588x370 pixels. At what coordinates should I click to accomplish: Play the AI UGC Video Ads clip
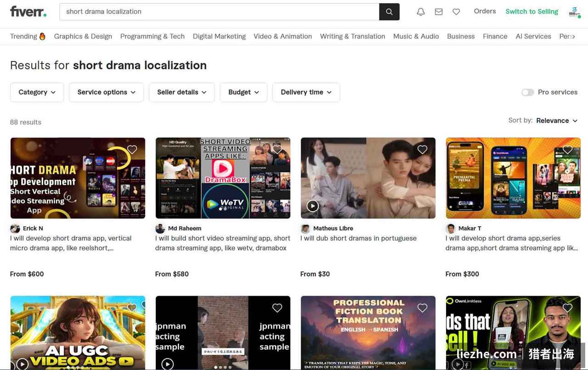click(x=23, y=364)
